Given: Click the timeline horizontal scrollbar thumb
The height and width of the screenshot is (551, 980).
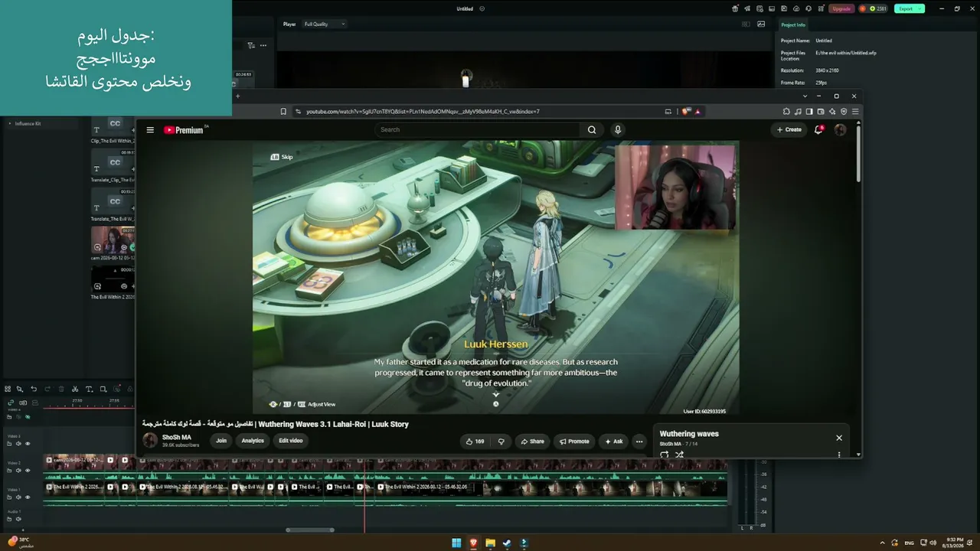Looking at the screenshot, I should pos(310,530).
